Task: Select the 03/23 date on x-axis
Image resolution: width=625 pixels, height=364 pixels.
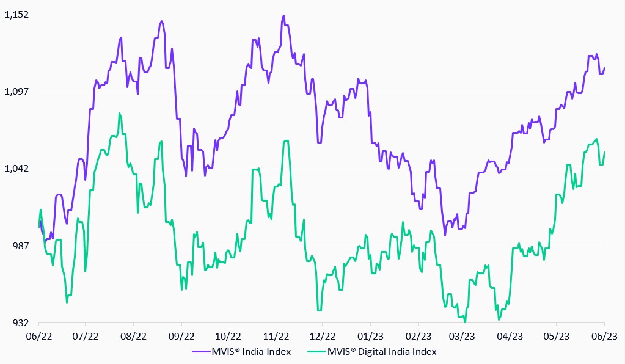Action: (x=462, y=335)
